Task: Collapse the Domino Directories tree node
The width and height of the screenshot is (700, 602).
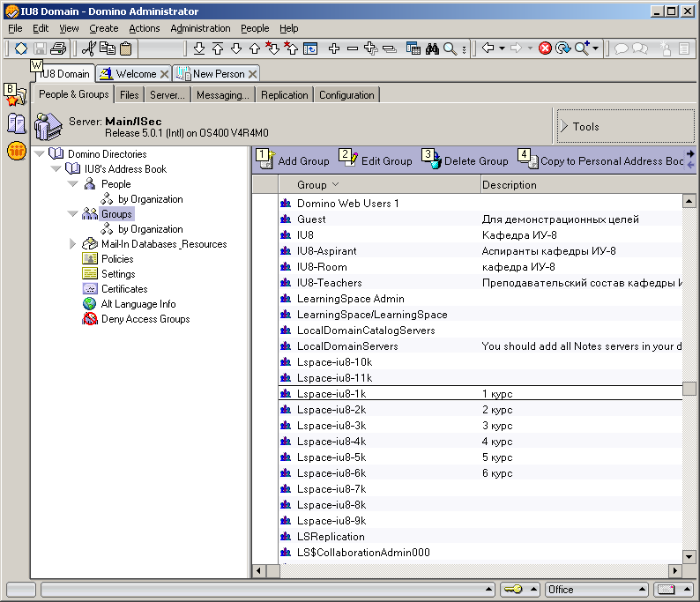Action: [40, 154]
